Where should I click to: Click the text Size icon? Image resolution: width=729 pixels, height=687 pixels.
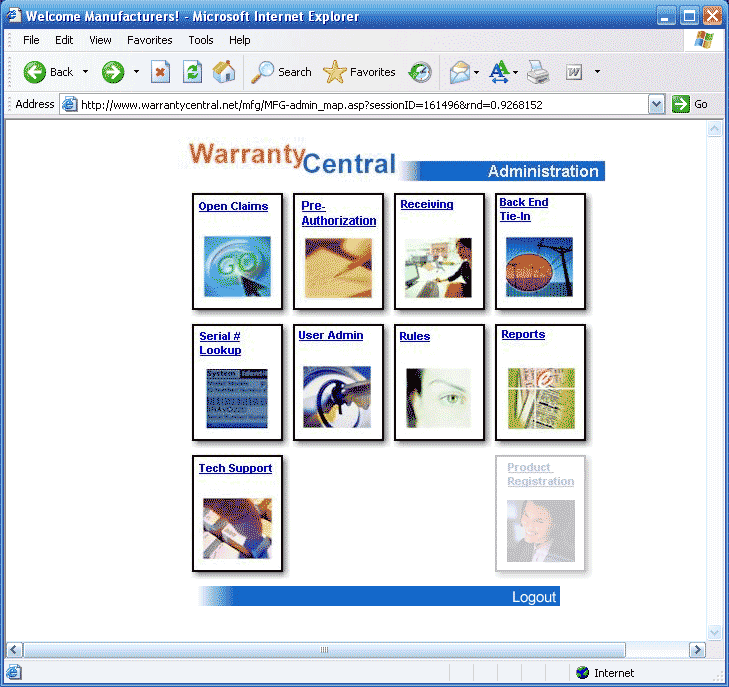click(x=499, y=72)
